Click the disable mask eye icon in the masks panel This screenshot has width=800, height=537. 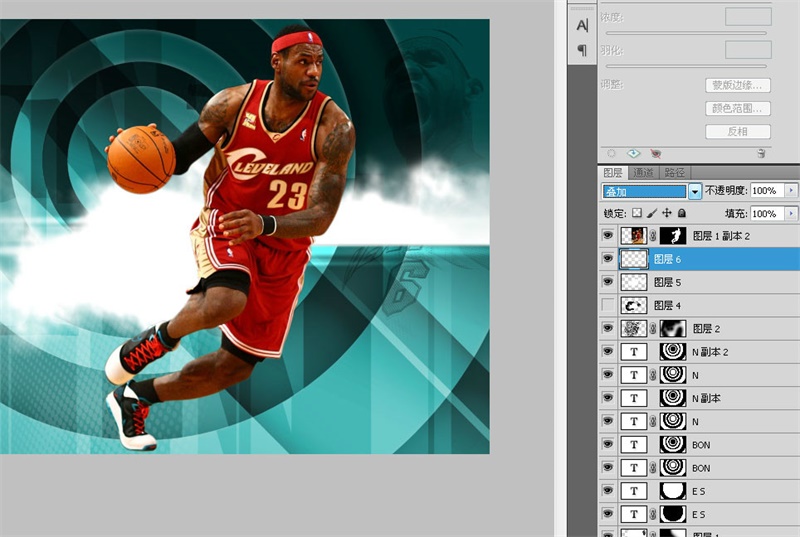pos(655,154)
